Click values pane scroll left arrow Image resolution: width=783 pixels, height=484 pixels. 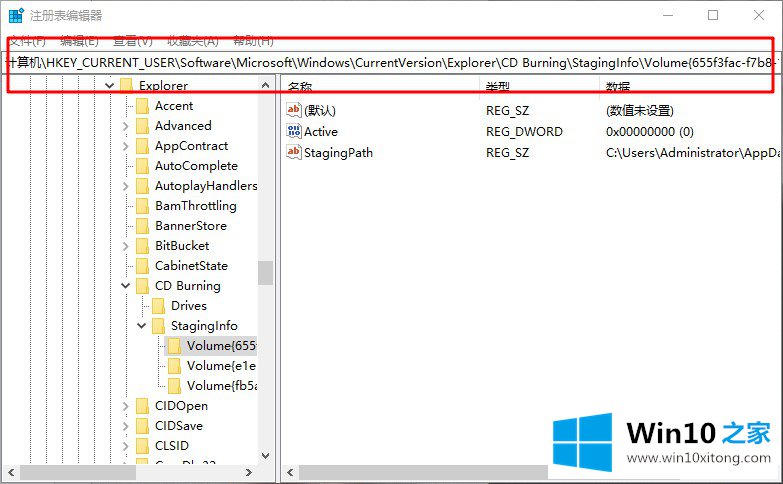click(290, 472)
